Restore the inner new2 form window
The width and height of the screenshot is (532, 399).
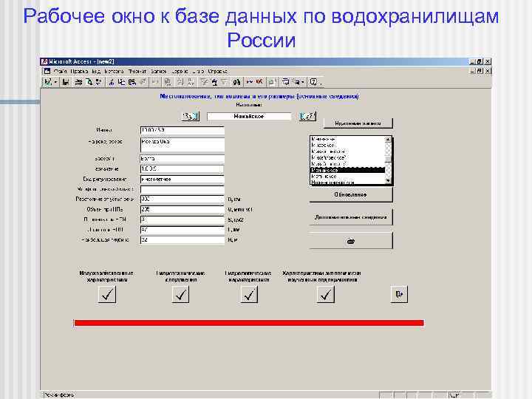point(480,71)
